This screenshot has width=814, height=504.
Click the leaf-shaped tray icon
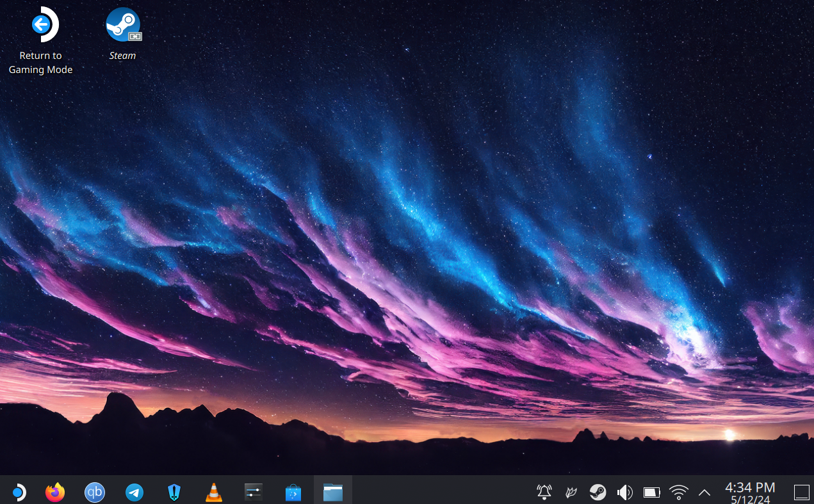click(x=571, y=492)
